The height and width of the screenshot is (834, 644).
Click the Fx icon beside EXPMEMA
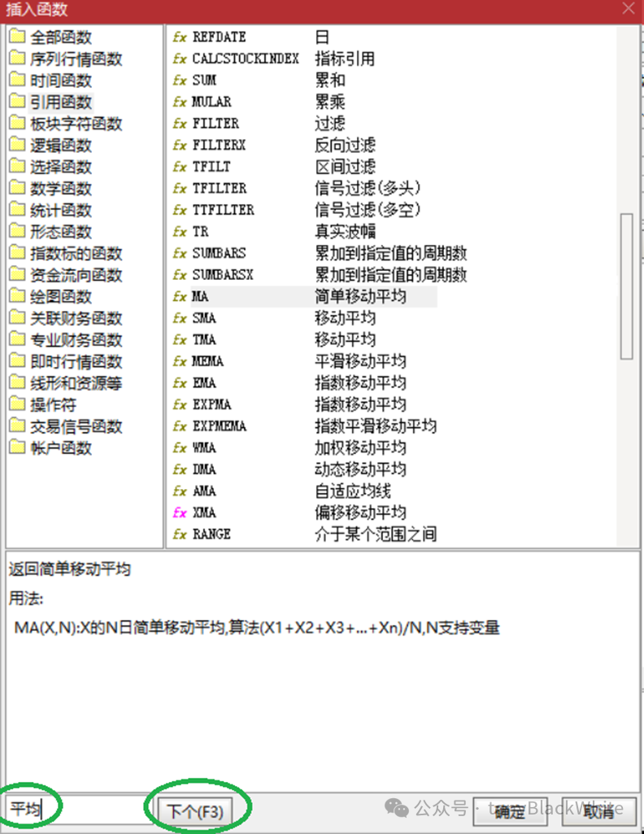tap(180, 426)
